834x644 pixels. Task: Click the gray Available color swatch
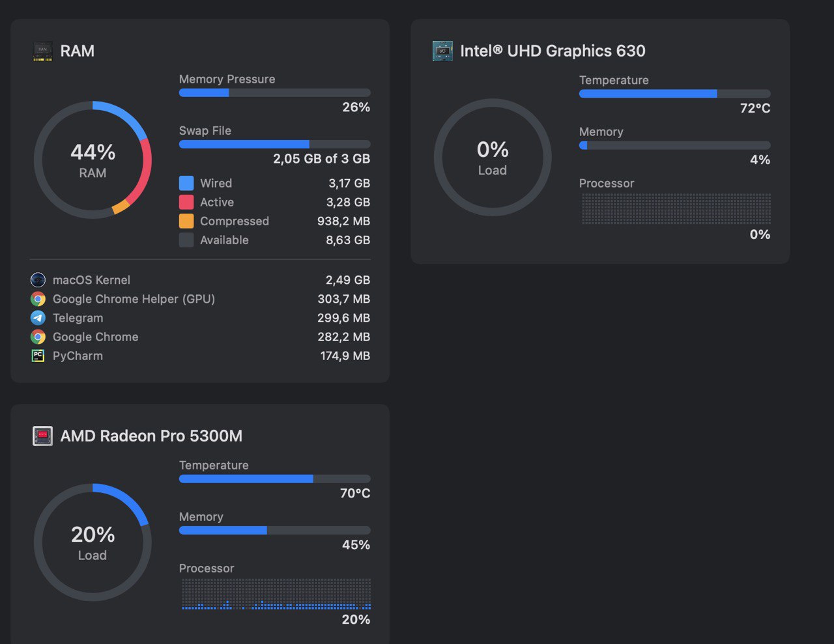coord(186,240)
